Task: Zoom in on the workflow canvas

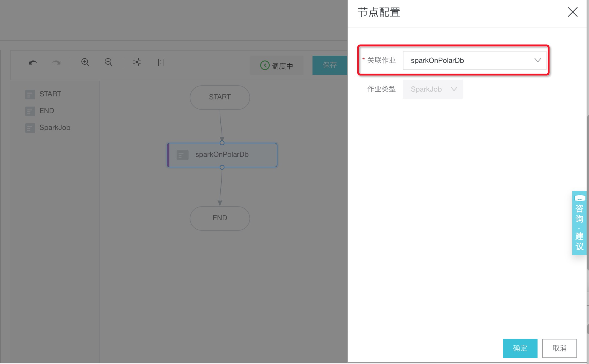Action: 85,62
